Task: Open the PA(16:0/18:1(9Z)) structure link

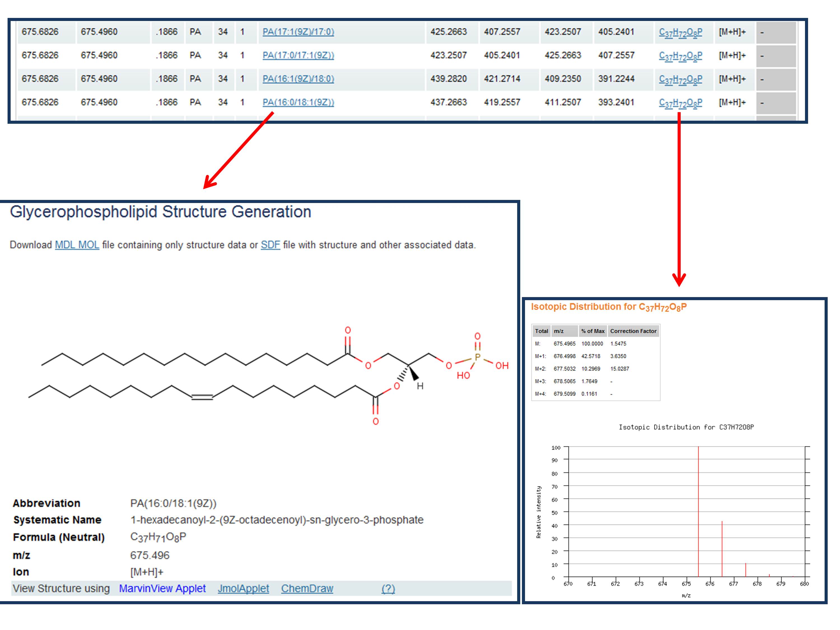Action: (298, 102)
